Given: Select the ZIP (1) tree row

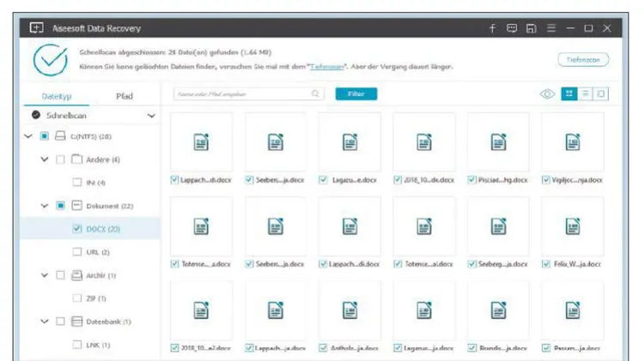Looking at the screenshot, I should pyautogui.click(x=90, y=298).
